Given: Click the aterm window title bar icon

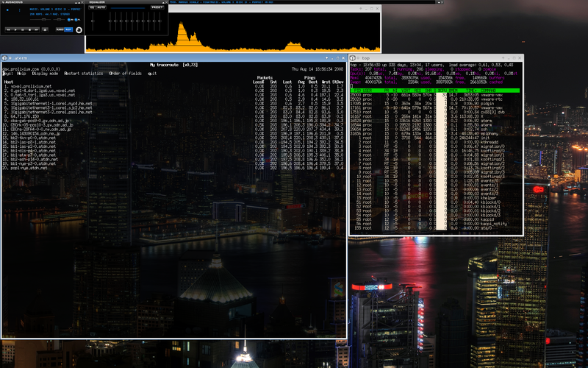Looking at the screenshot, I should click(5, 58).
